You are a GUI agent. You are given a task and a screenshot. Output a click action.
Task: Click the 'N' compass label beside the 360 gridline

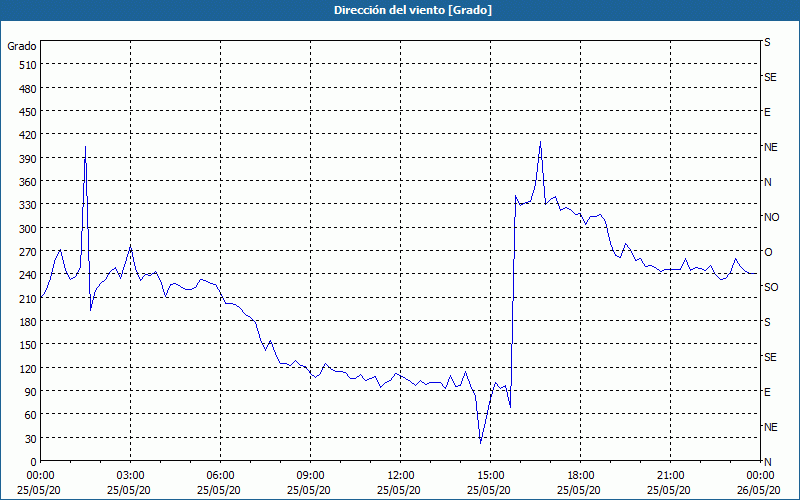(x=767, y=182)
